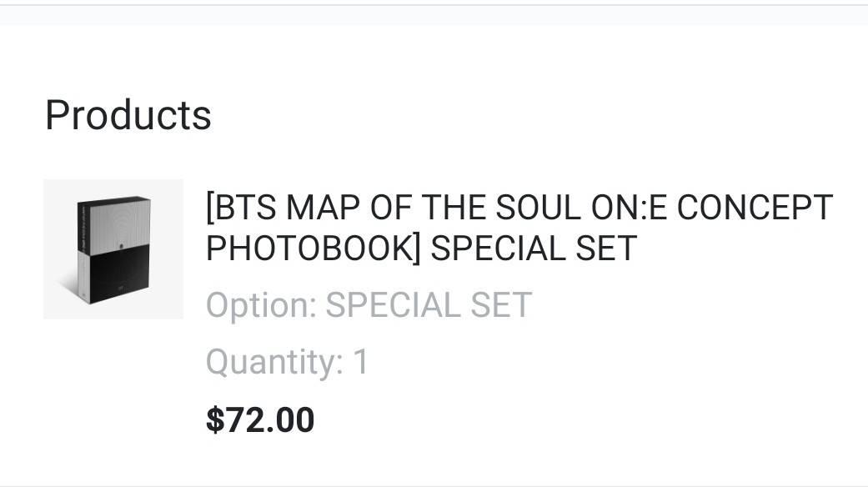Click the BTS Map of the Soul product title

519,227
